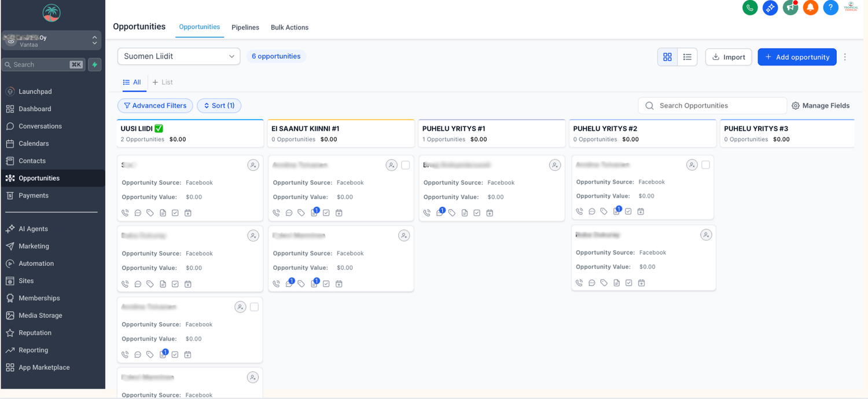868x399 pixels.
Task: Open the megaphone announcements icon
Action: tap(790, 8)
